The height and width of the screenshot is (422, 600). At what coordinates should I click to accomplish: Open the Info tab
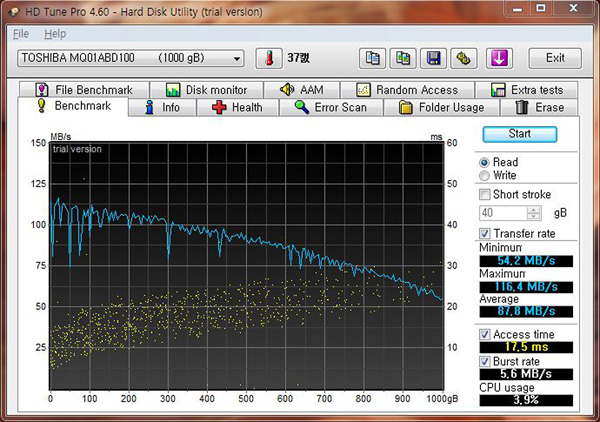click(x=162, y=108)
